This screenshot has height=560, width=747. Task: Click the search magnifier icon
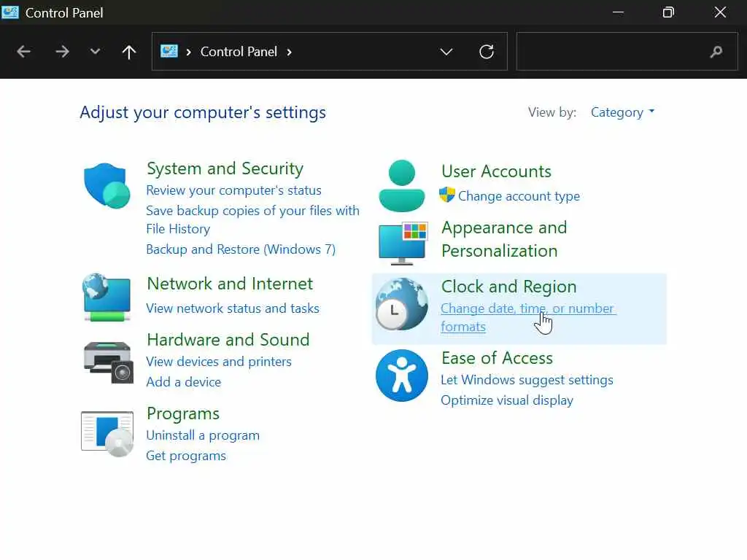(716, 52)
